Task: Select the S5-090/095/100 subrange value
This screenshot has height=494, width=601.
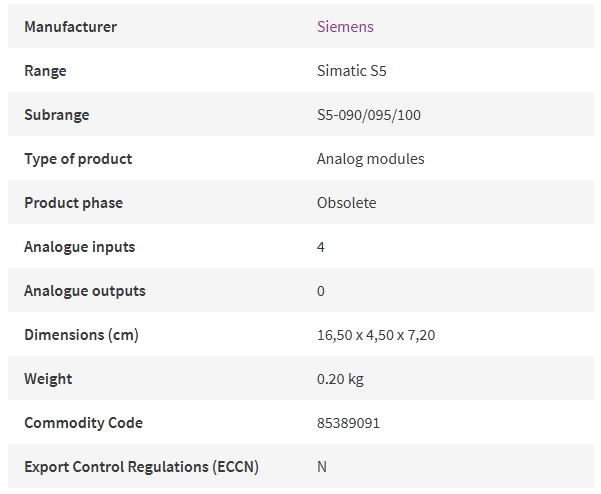Action: [369, 115]
